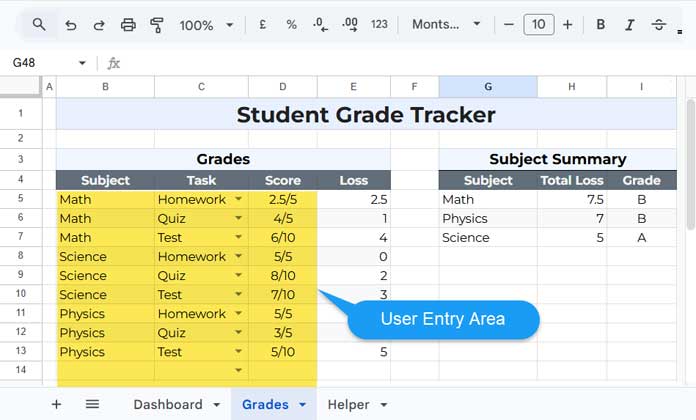Redo the last action
This screenshot has height=420, width=696.
click(x=99, y=25)
